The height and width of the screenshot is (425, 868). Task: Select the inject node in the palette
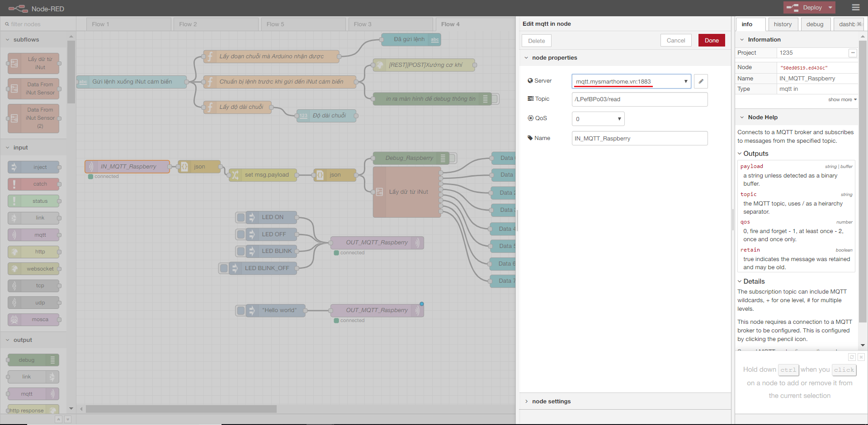tap(34, 167)
